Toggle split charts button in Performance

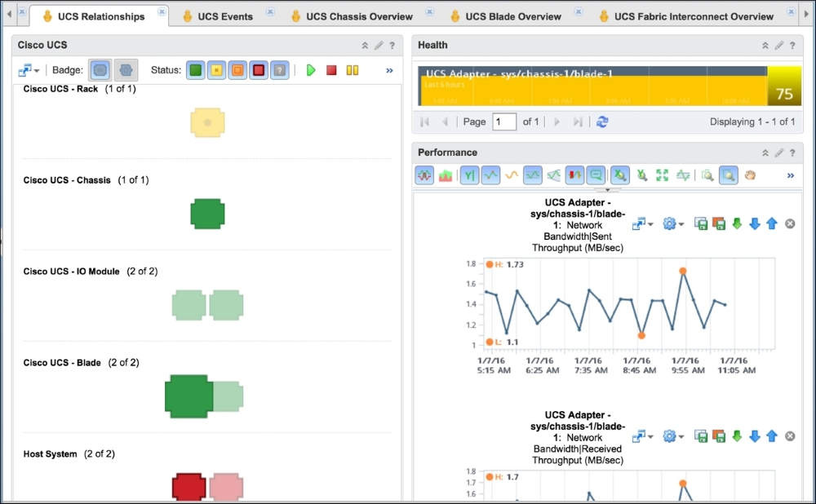point(424,175)
